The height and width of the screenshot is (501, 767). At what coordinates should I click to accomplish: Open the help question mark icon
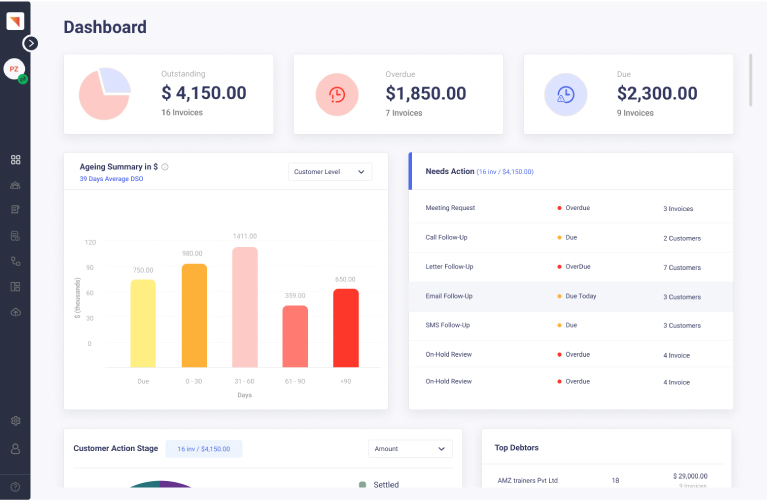pos(16,487)
